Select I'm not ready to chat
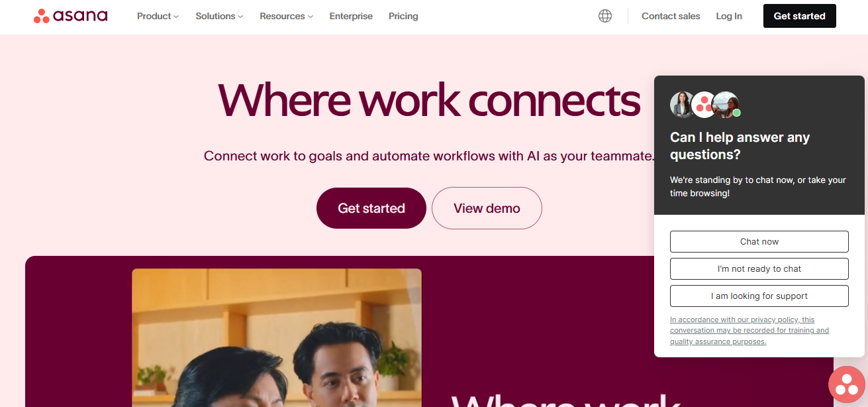 [x=759, y=268]
